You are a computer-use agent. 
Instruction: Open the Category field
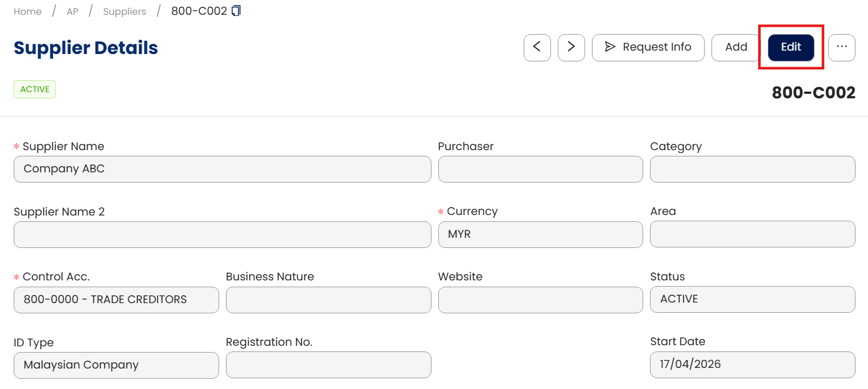coord(752,169)
